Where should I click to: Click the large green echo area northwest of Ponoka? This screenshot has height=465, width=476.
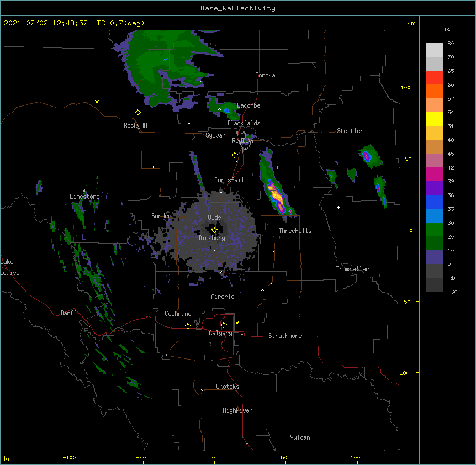(161, 67)
